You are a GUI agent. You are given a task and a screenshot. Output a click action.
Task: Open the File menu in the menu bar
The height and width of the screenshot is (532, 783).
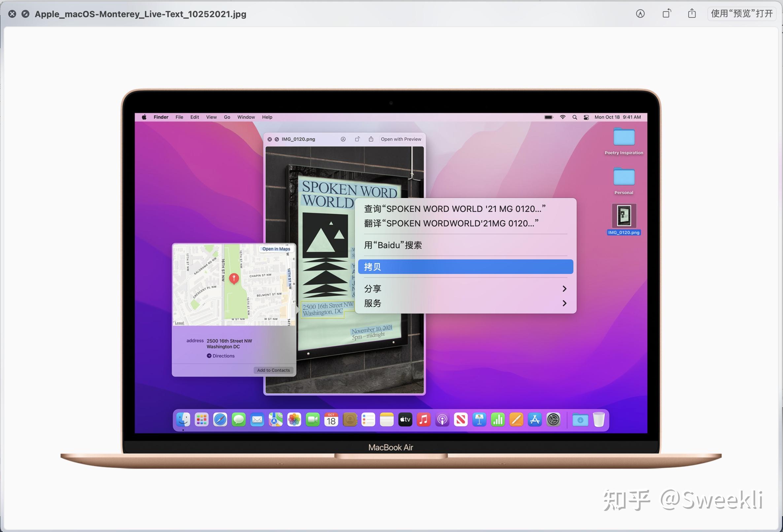click(x=179, y=117)
